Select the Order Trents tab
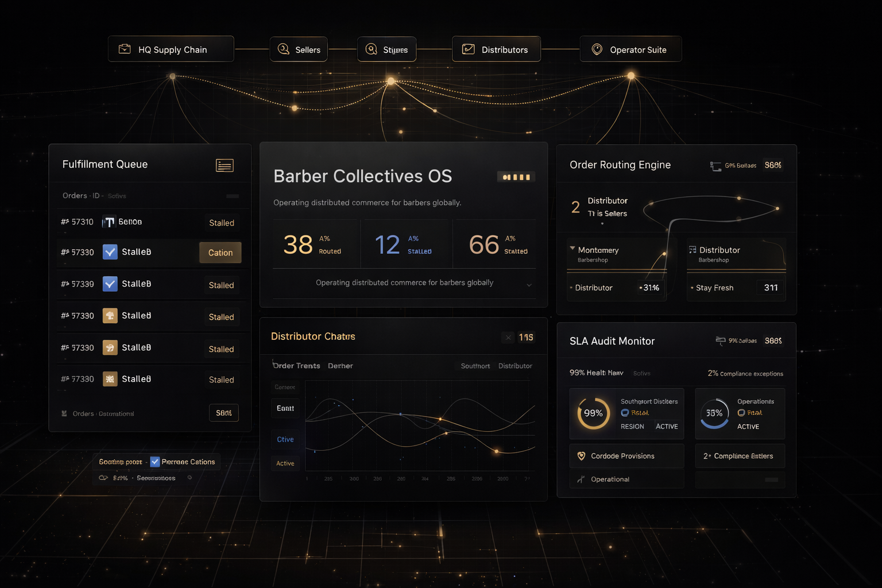This screenshot has width=882, height=588. (x=296, y=366)
